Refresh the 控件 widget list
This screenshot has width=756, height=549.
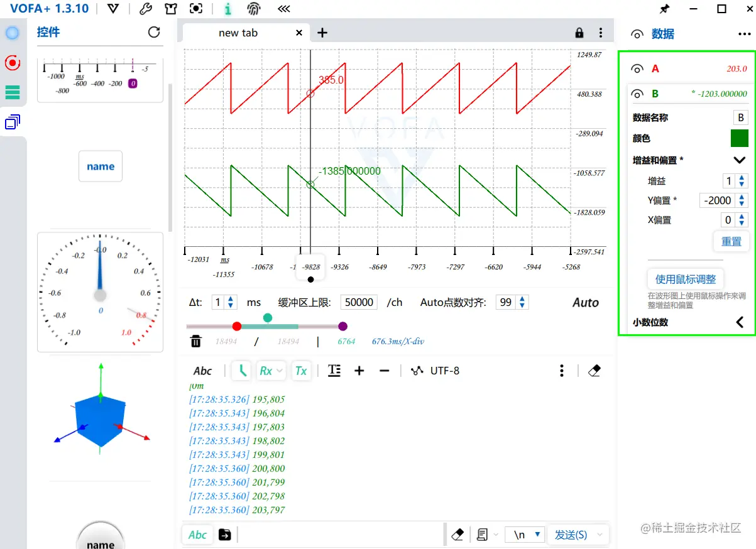tap(154, 32)
